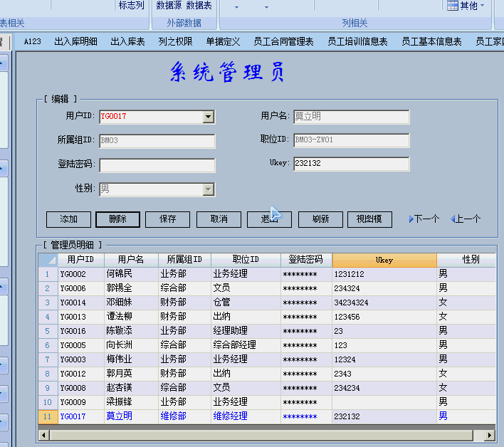Screen dimensions: 504x447
Task: Click the 登陆密码 column header
Action: [x=306, y=260]
